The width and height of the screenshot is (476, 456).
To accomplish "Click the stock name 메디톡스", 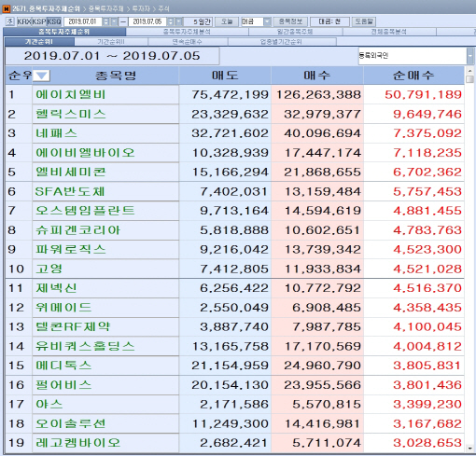I will click(x=63, y=366).
